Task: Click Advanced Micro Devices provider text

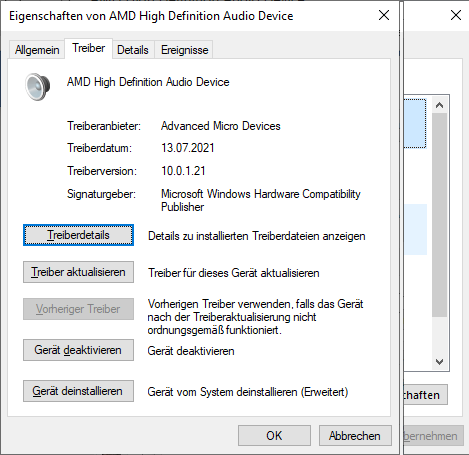Action: pyautogui.click(x=221, y=126)
